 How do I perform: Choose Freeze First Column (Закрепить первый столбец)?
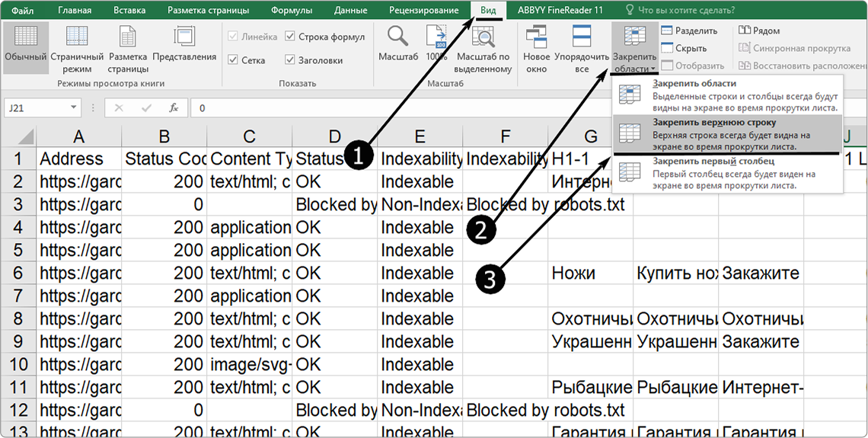coord(728,174)
